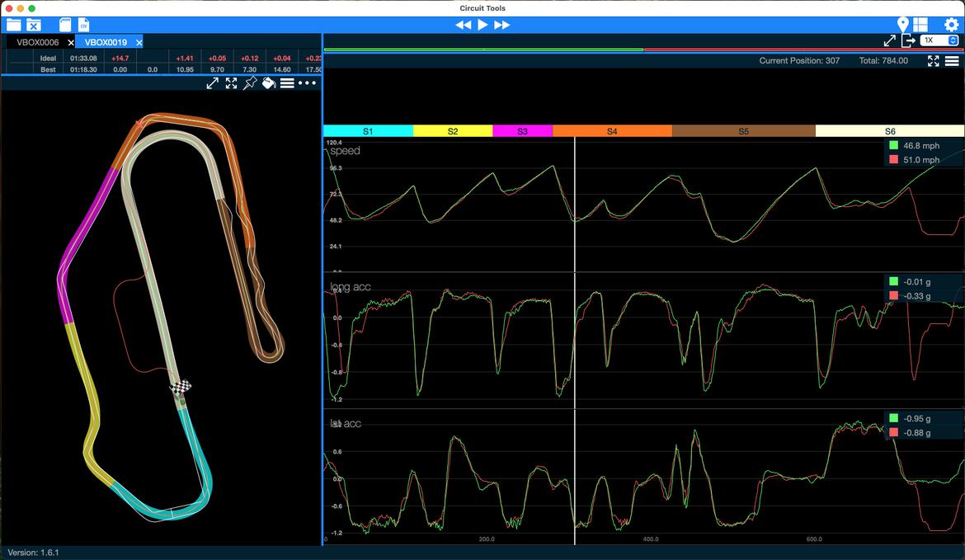
Task: Click the SD card icon in toolbar
Action: 65,25
